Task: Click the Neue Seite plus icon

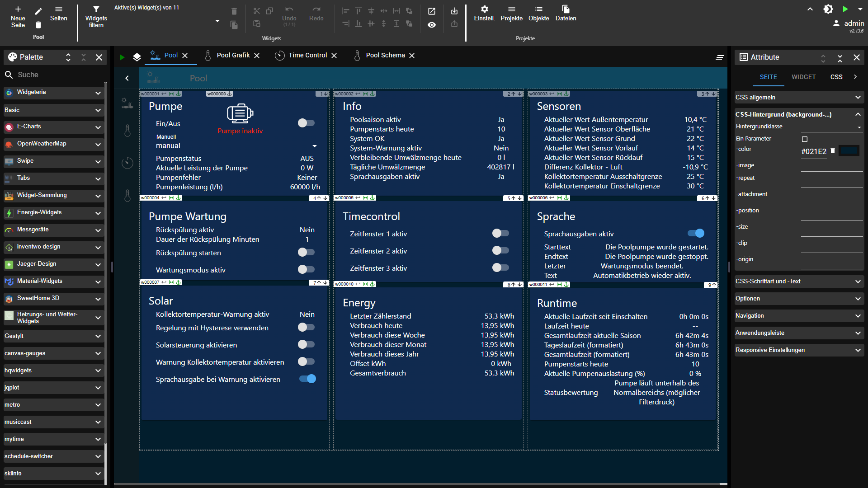Action: [x=18, y=9]
